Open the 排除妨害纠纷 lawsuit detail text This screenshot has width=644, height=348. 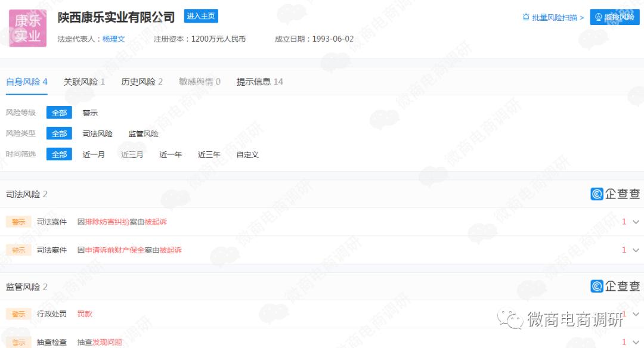point(122,222)
